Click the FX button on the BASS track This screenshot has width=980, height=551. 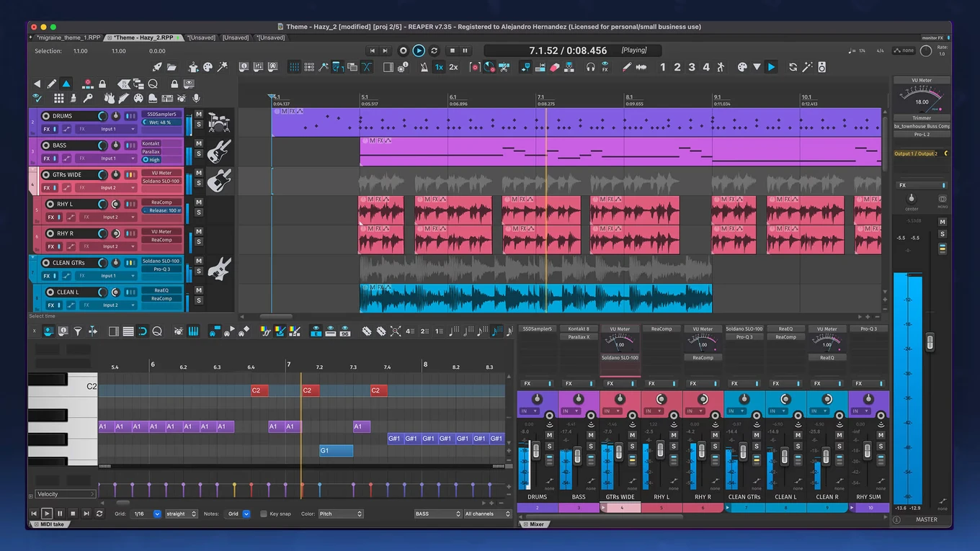(47, 158)
